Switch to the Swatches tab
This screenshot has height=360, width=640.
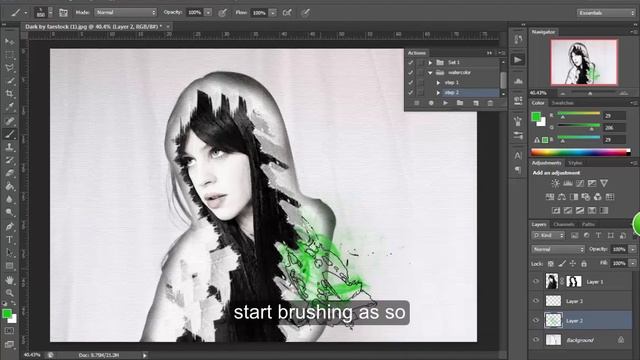point(562,103)
